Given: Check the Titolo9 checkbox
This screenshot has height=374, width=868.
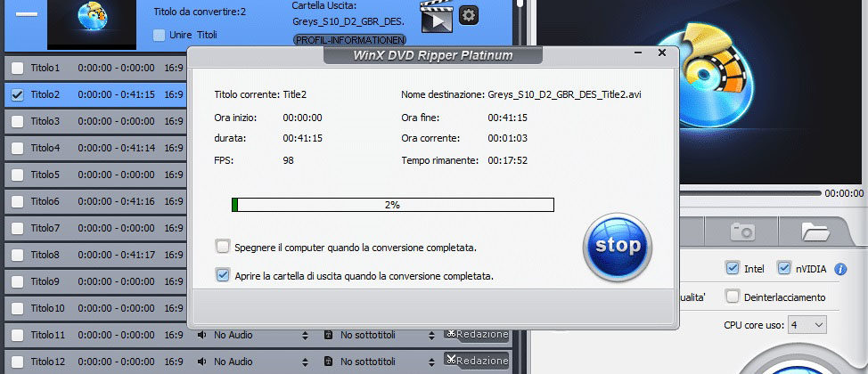Looking at the screenshot, I should coord(18,281).
